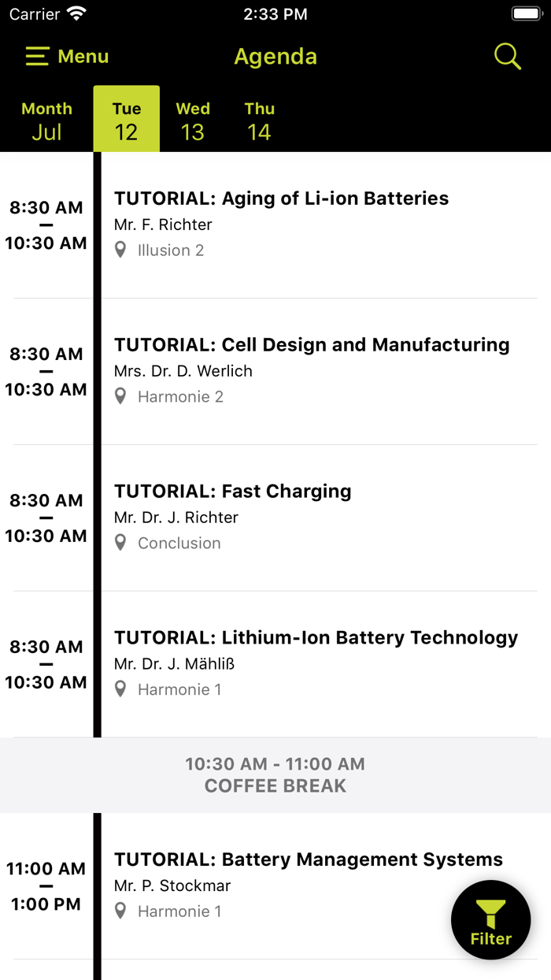
Task: Select the highlighted Tue 12 tab
Action: (126, 120)
